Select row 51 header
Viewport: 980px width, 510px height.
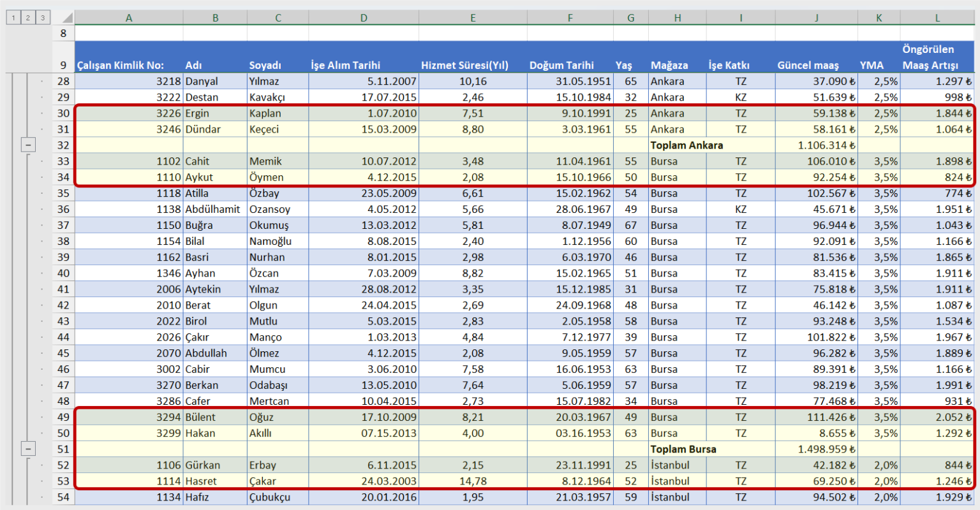click(x=63, y=449)
